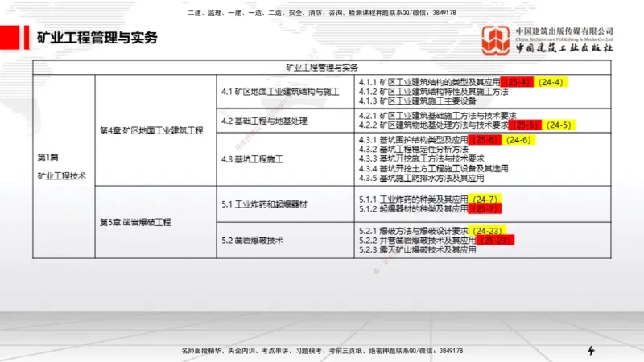Image resolution: width=644 pixels, height=362 pixels.
Task: Select line 4.3.3 基坑开挖施工方法与技术要求
Action: (421, 158)
